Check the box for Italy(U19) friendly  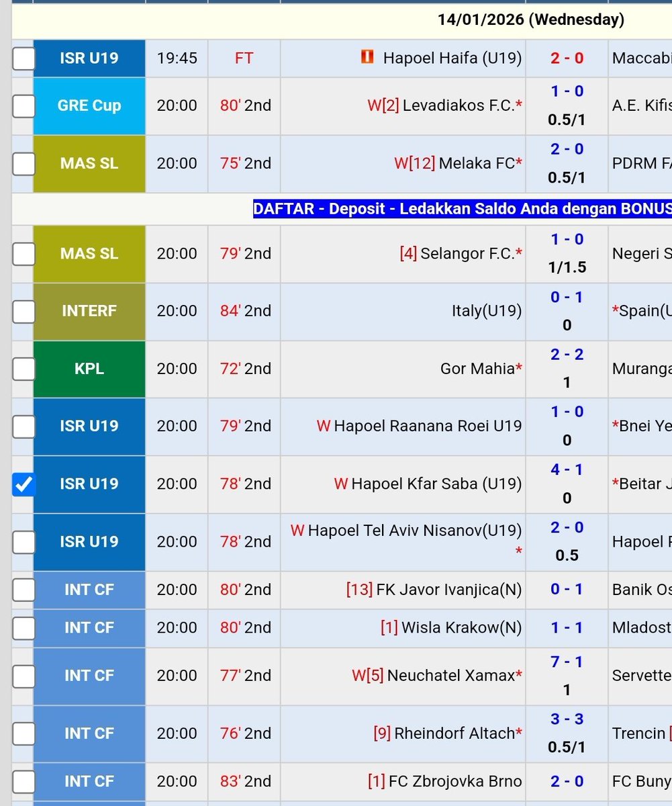pyautogui.click(x=23, y=311)
